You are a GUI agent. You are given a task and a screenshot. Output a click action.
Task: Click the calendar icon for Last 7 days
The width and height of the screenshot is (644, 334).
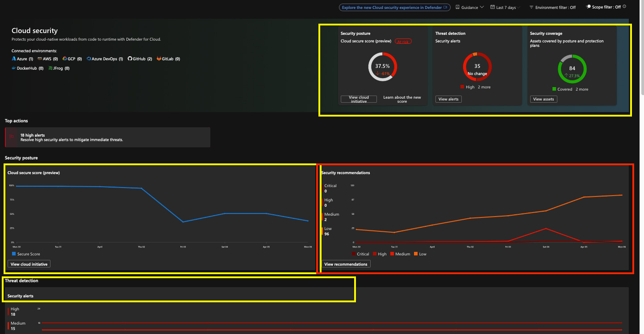492,7
